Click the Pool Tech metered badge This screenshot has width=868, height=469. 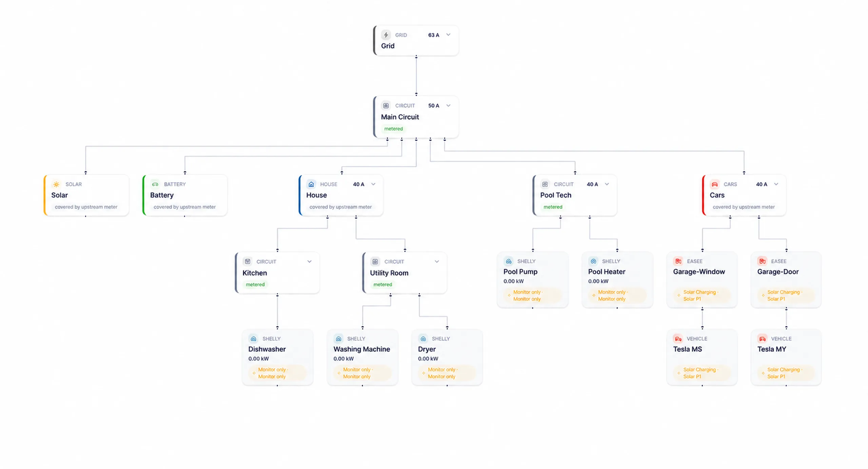click(553, 207)
